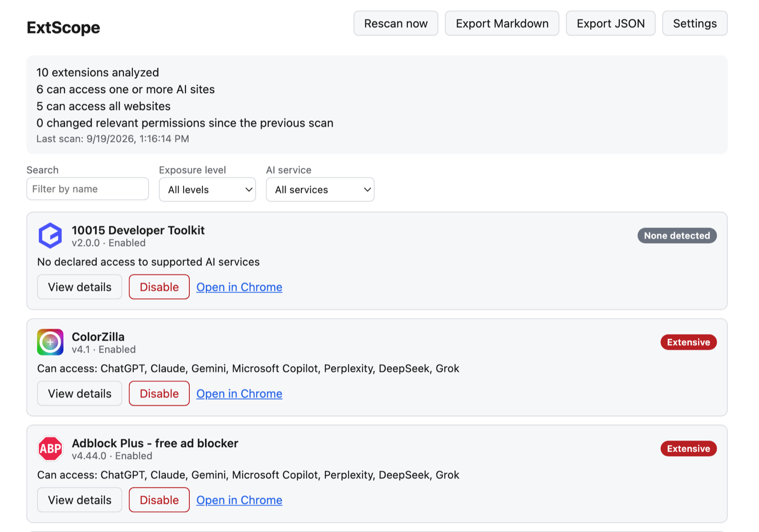Viewport: 759px width, 532px height.
Task: Click the 10015 Developer Toolkit hexagon icon
Action: tap(50, 236)
